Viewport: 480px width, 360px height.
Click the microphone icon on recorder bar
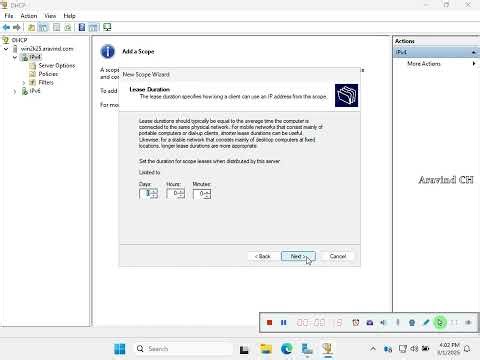coord(397,322)
